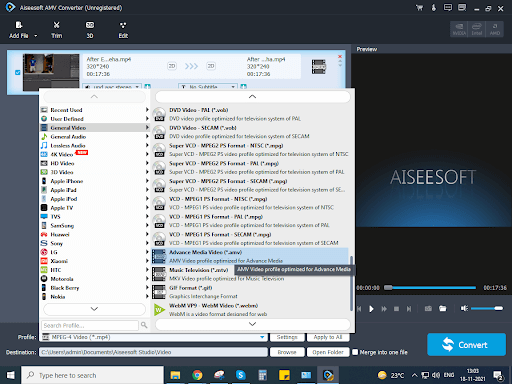Click the shopping cart purchase icon
Screen dimensions: 512x384
tap(419, 8)
